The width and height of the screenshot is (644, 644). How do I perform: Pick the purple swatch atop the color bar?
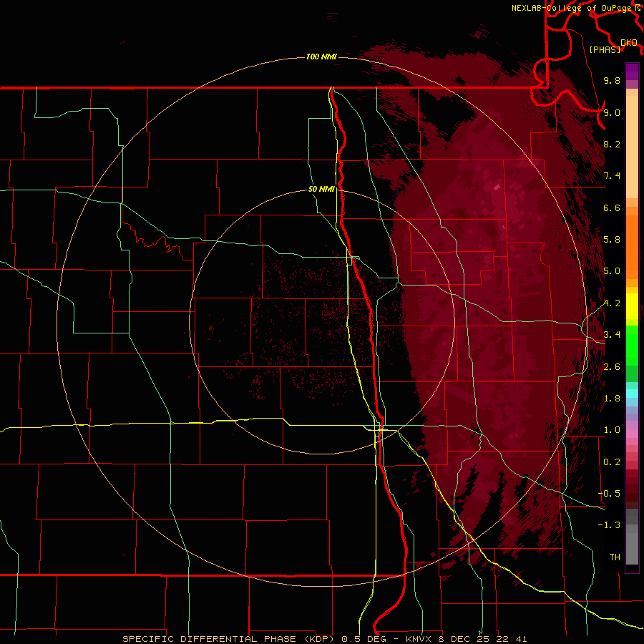click(632, 72)
